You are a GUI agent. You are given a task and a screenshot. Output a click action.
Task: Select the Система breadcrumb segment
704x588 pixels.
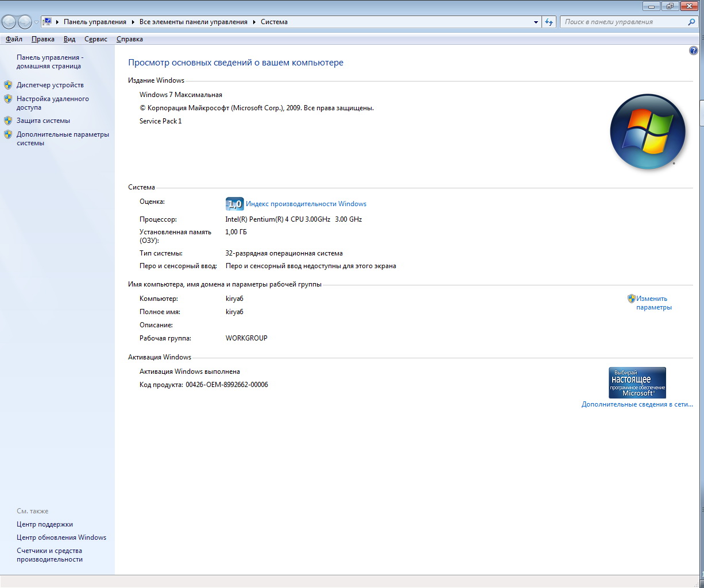tap(274, 22)
